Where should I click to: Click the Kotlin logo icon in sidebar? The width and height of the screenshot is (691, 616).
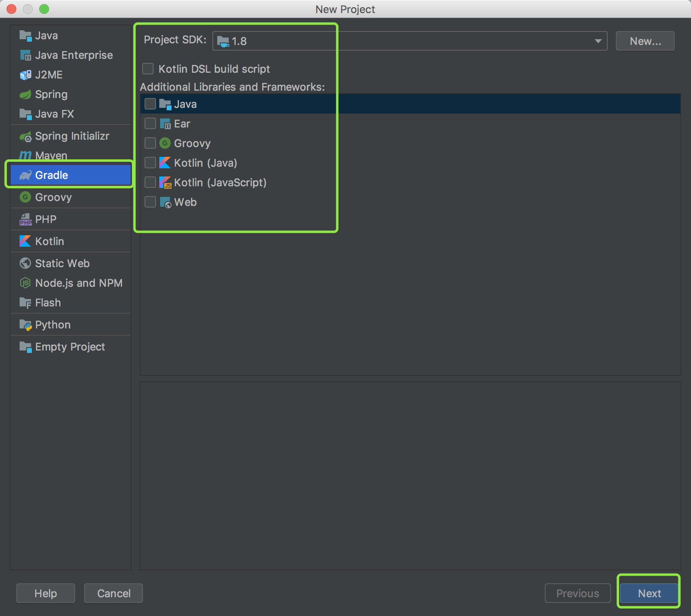coord(25,241)
